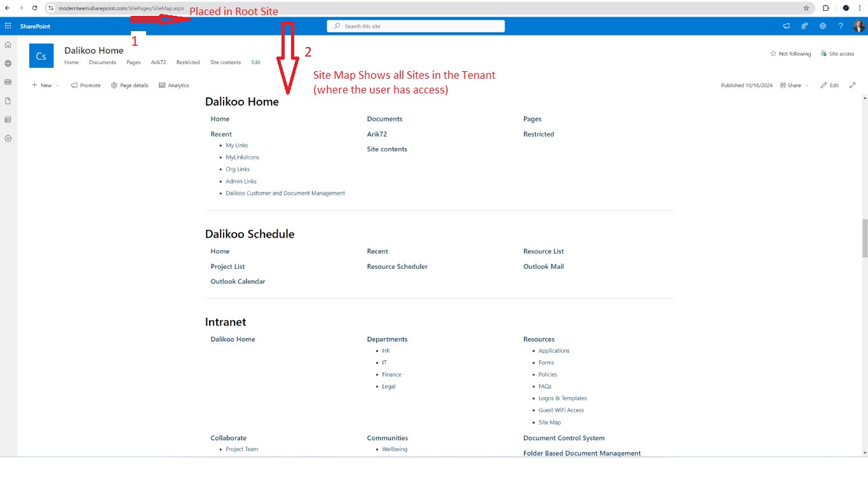Open My lists icon in the left rail
Viewport: 868px width, 488px height.
(x=8, y=119)
